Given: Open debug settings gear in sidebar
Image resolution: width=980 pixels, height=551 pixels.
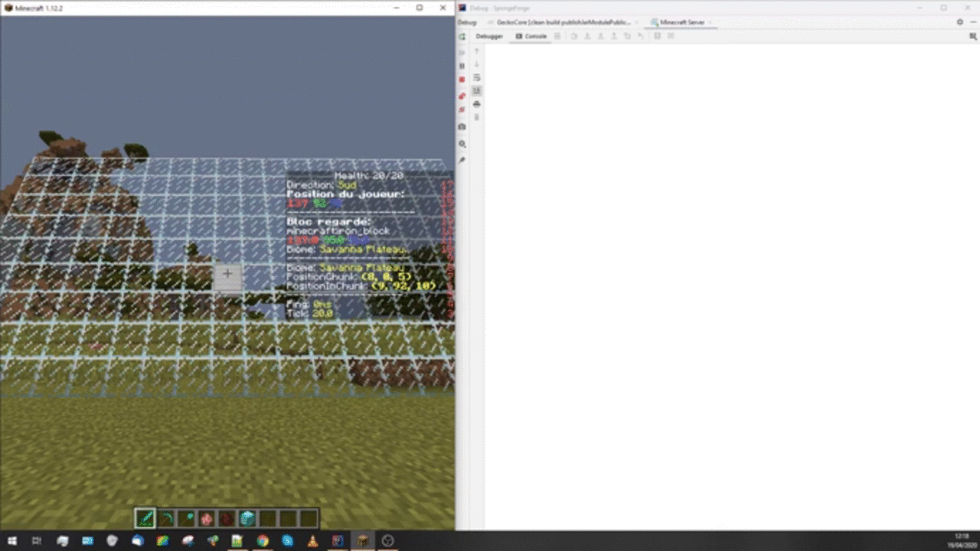Looking at the screenshot, I should tap(462, 144).
